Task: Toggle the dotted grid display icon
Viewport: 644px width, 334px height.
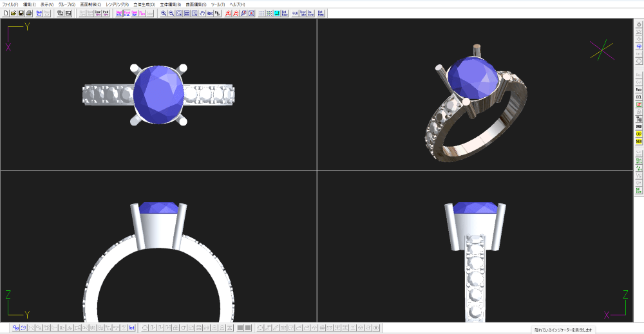Action: [261, 13]
